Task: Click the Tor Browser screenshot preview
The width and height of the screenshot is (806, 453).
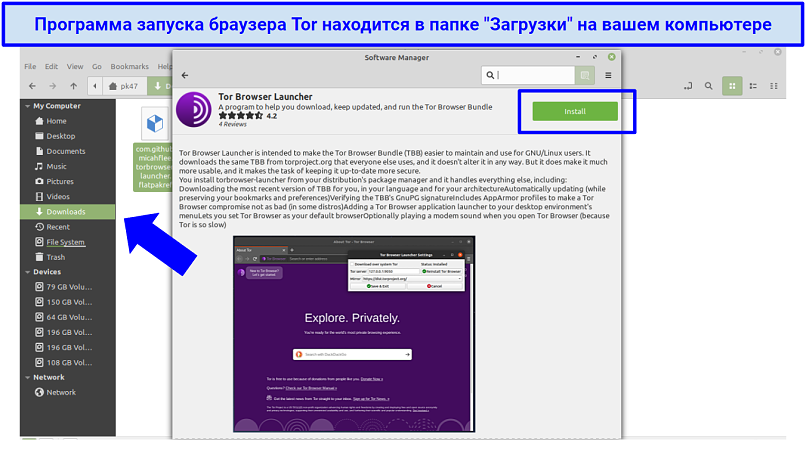Action: click(354, 334)
